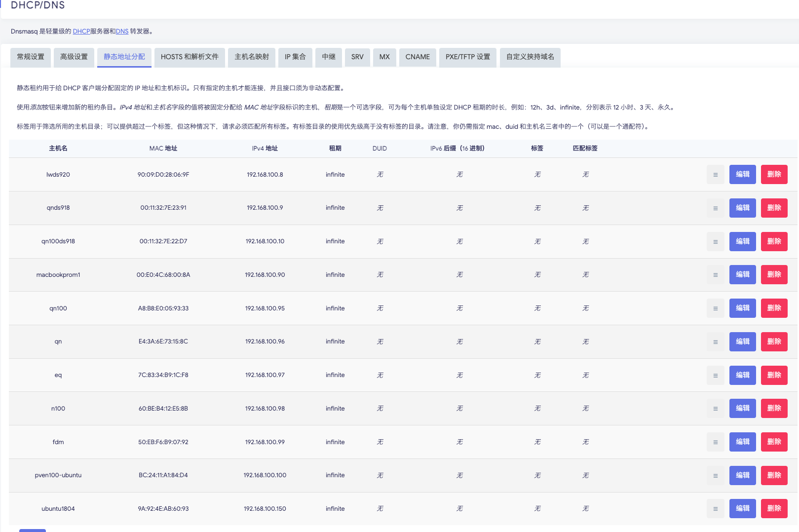
Task: Remove the lwds920 lease with 删除
Action: (x=774, y=175)
